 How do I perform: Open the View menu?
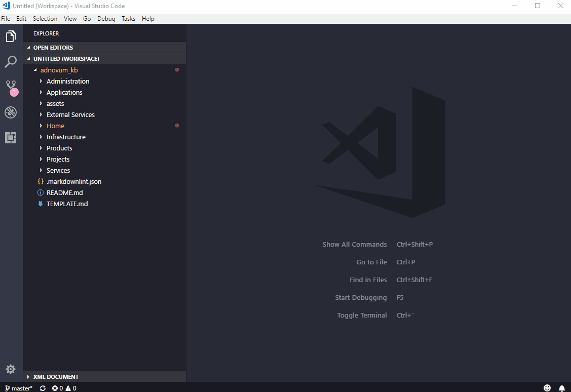(70, 19)
